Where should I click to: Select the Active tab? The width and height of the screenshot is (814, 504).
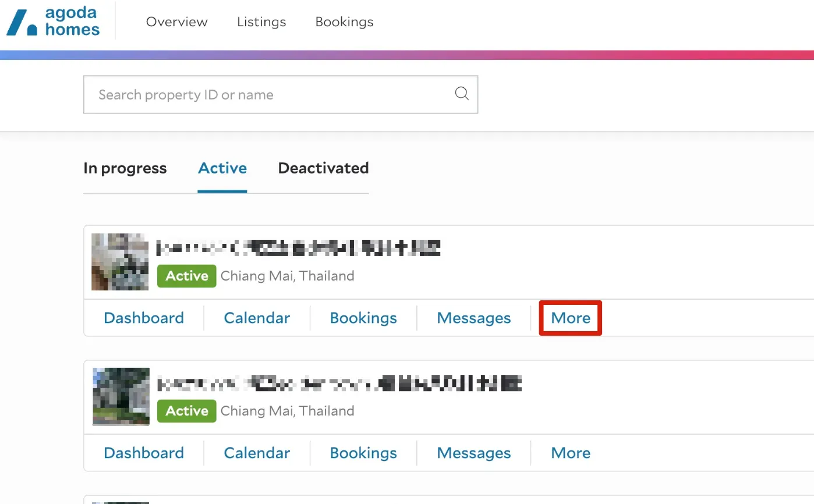pos(222,168)
